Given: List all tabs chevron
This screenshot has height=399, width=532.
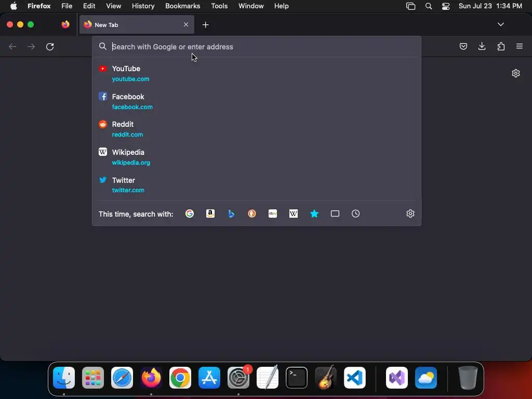Looking at the screenshot, I should 500,24.
